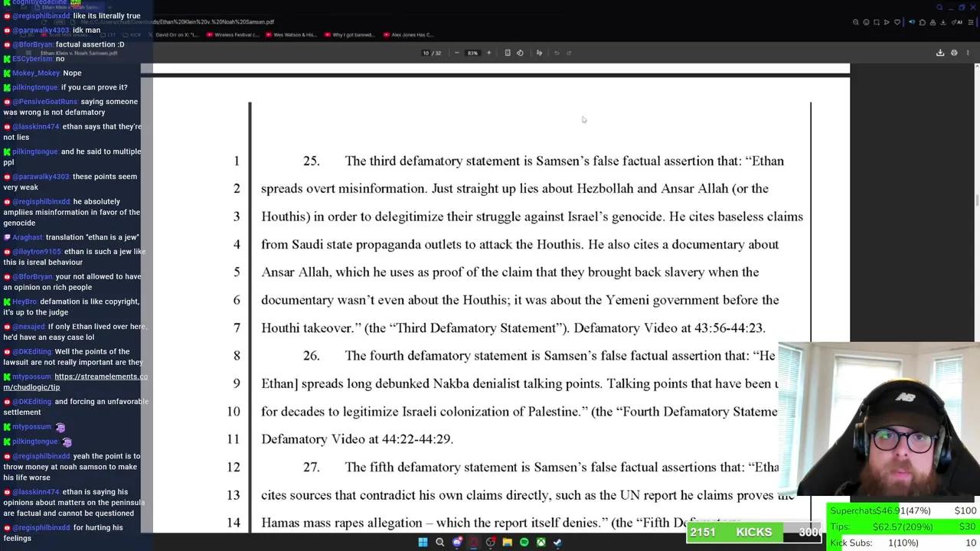The width and height of the screenshot is (980, 551).
Task: Click the vertical scrollbar of the PDF
Action: [976, 298]
